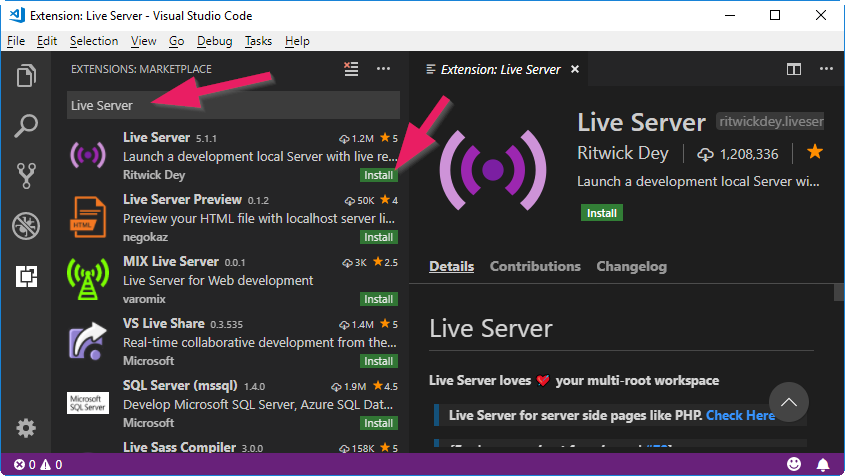Open notifications bell in status bar

coord(823,464)
